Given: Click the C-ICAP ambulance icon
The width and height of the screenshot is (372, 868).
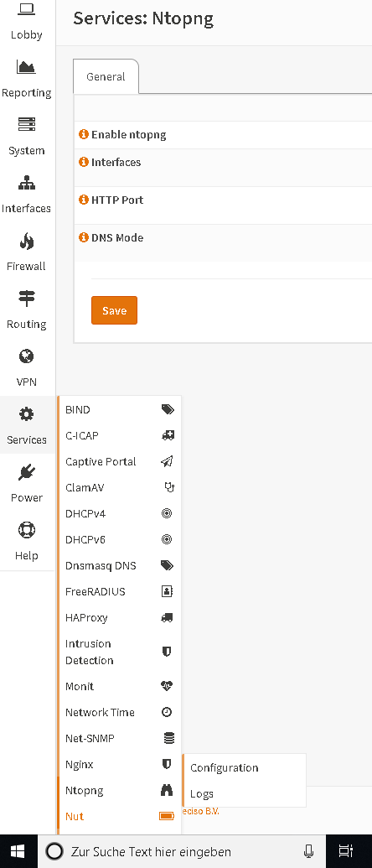Looking at the screenshot, I should (167, 435).
